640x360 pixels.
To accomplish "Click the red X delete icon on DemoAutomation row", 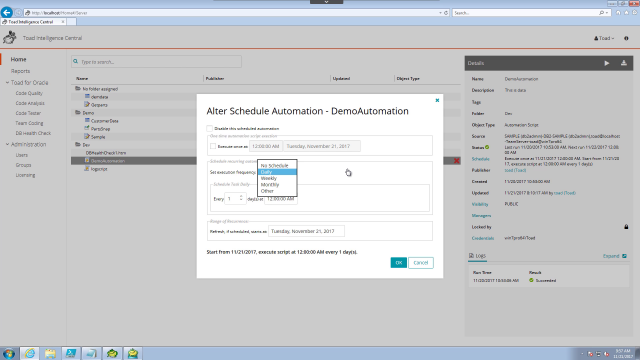I will coord(457,161).
